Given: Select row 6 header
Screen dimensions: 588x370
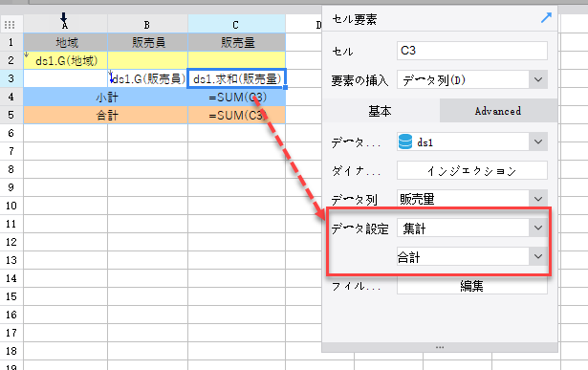Looking at the screenshot, I should (11, 133).
